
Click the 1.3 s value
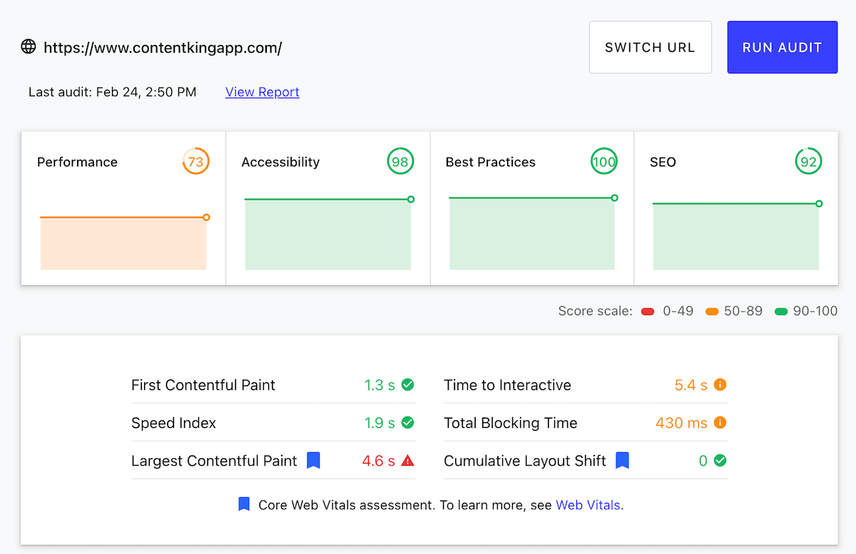[x=379, y=385]
